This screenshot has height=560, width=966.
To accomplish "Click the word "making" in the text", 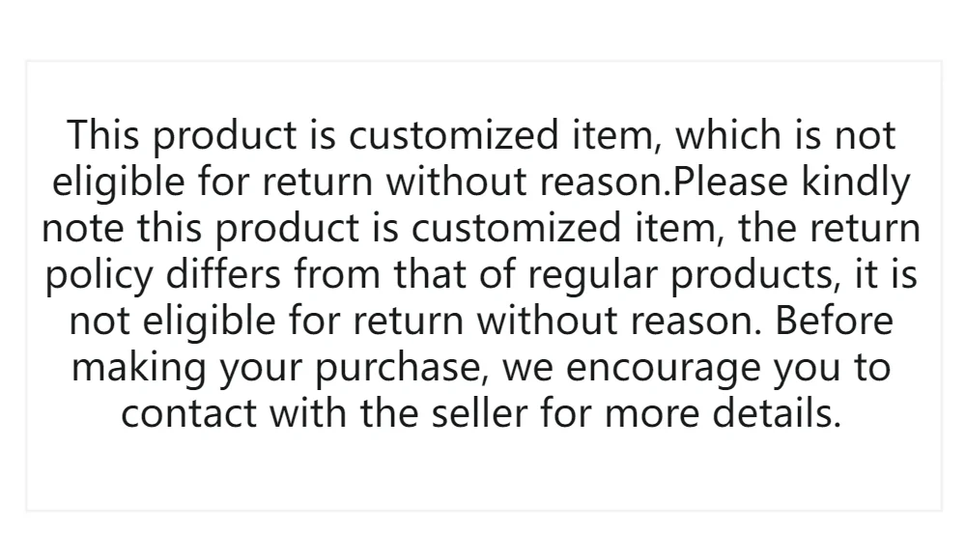I will (x=139, y=369).
